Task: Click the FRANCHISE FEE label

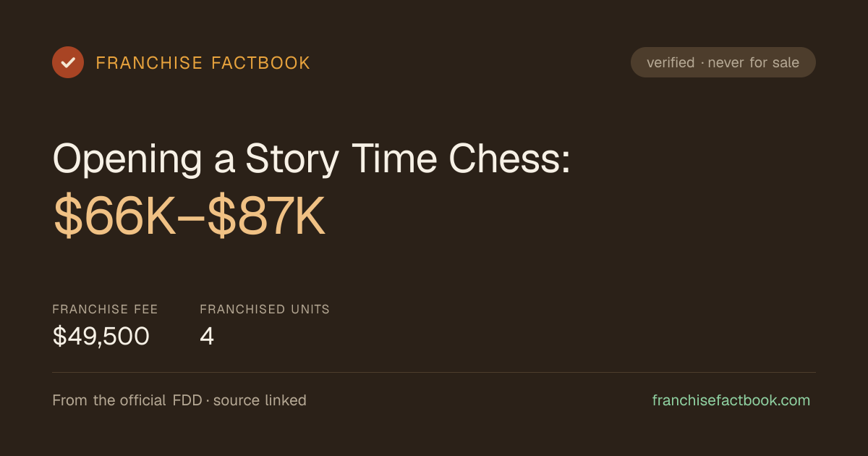Action: (x=105, y=309)
